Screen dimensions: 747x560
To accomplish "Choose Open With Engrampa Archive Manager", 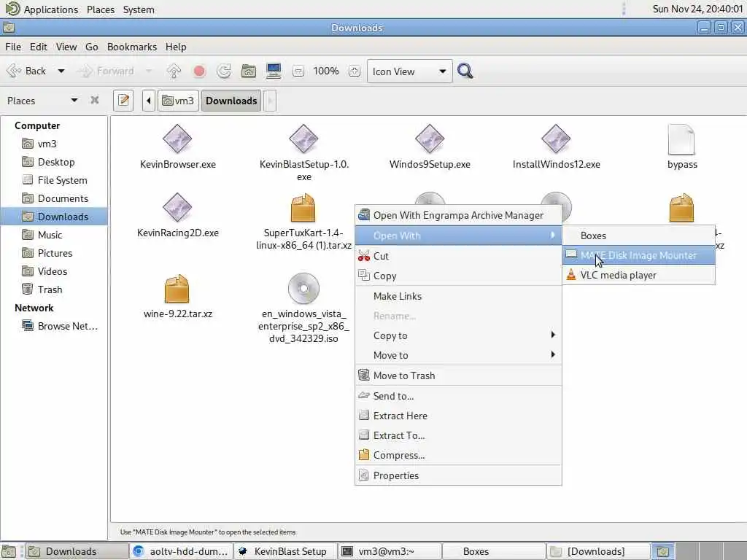I will [x=458, y=215].
